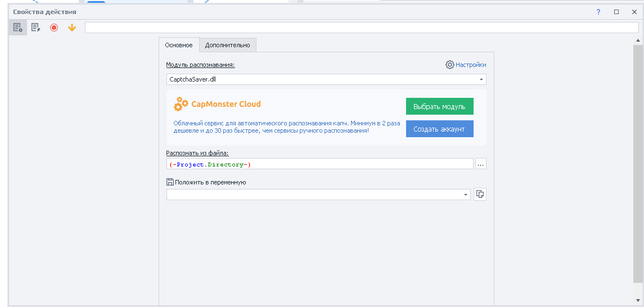Switch to the Дополнительно tab
The image size is (644, 307).
tap(228, 45)
